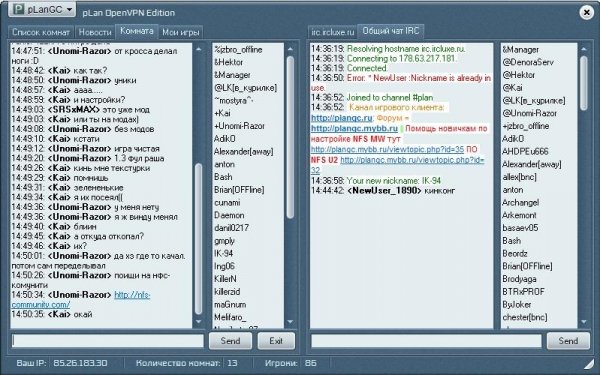Select IK-94 in room user list
Viewport: 600px width, 375px height.
[x=223, y=253]
